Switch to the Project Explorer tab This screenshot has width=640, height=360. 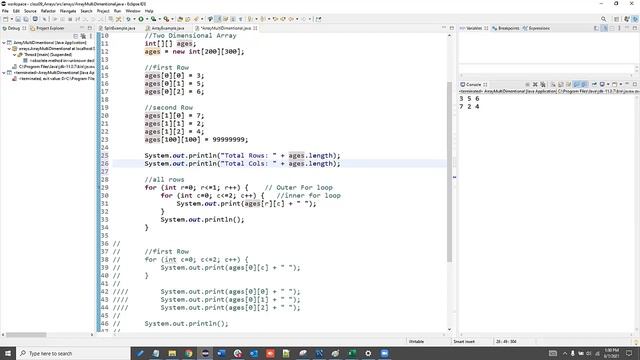50,28
